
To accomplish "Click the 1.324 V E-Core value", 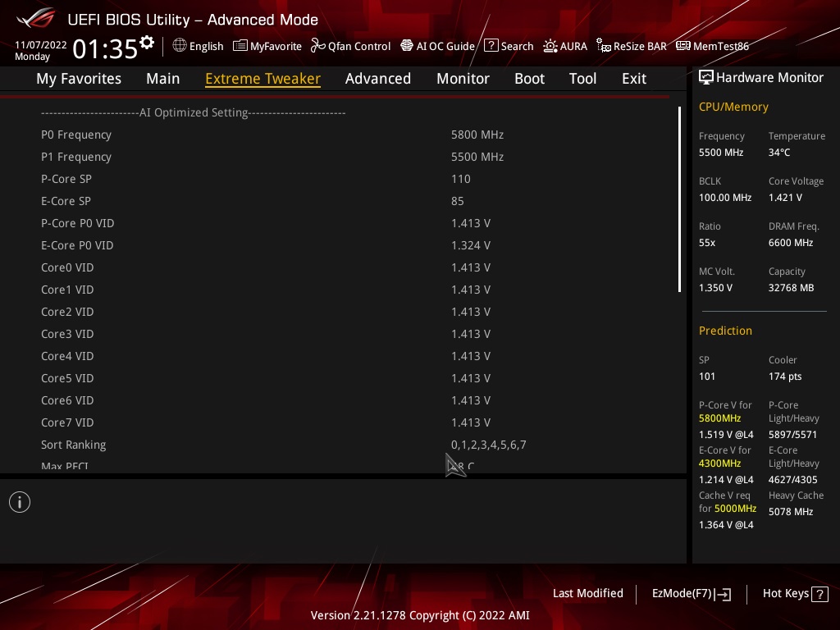I will pyautogui.click(x=471, y=245).
